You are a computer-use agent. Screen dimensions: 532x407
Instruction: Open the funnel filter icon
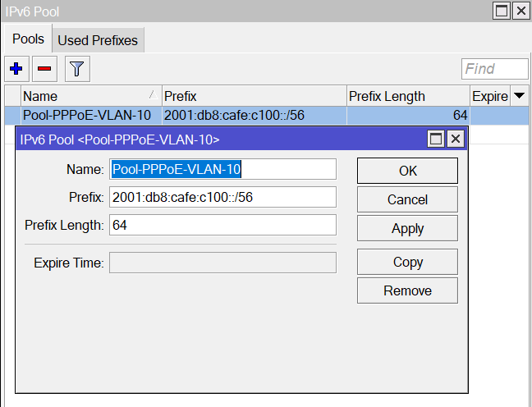coord(76,69)
